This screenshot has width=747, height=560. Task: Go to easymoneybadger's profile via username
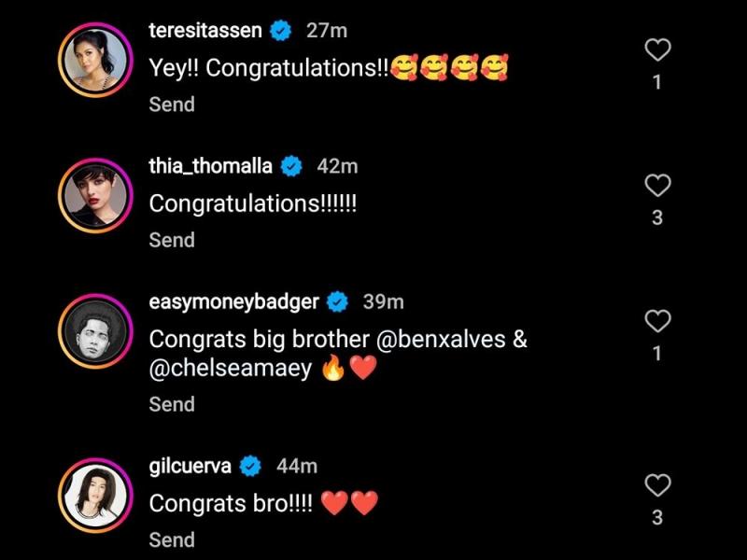(233, 301)
